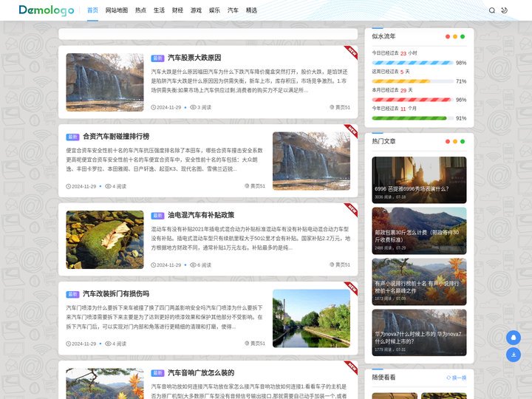
Task: Open the 首页 navigation tab
Action: (92, 10)
